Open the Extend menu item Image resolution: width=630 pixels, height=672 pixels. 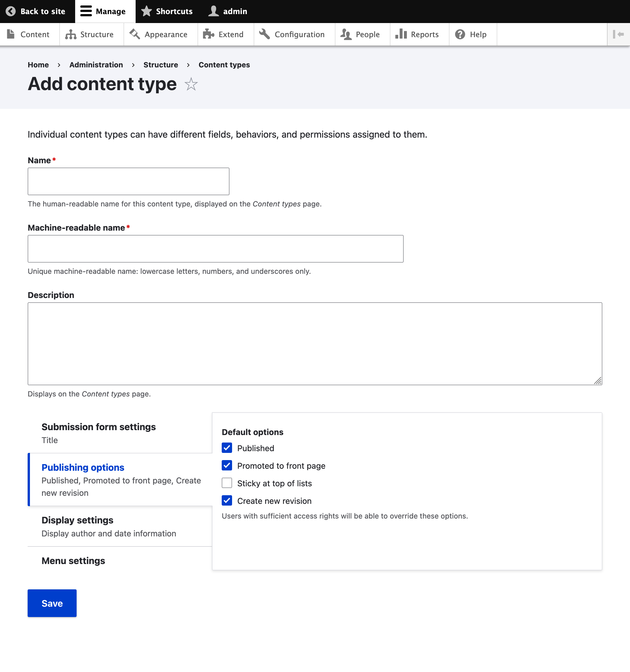(x=226, y=35)
